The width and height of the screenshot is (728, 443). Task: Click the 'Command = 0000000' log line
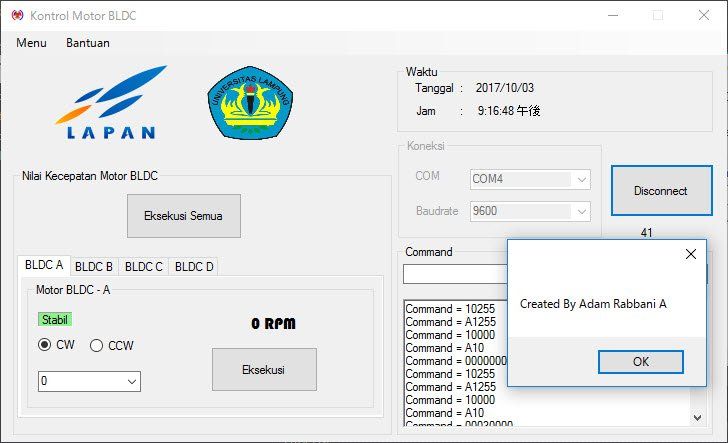tap(456, 361)
